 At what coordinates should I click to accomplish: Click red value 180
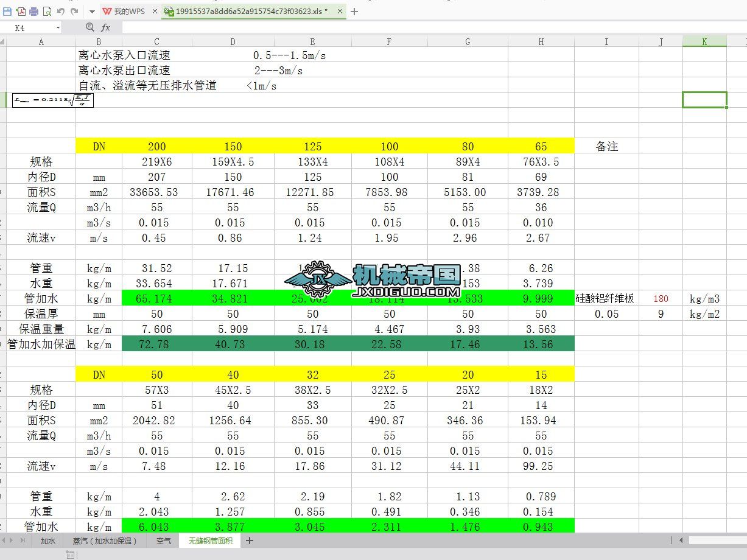(x=661, y=298)
